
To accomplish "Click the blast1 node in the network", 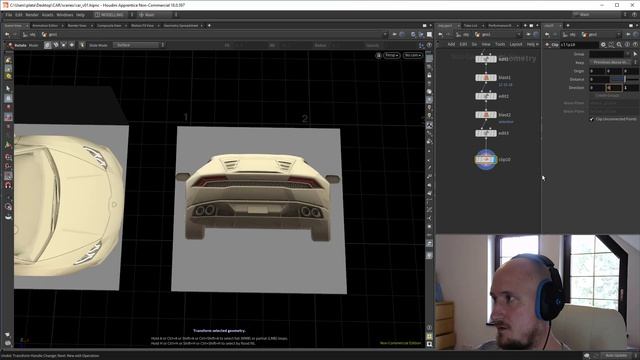I will click(x=486, y=78).
